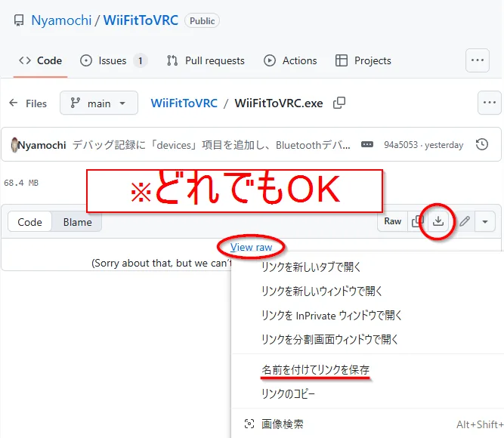Open the Actions tab
The width and height of the screenshot is (504, 438).
pos(290,60)
